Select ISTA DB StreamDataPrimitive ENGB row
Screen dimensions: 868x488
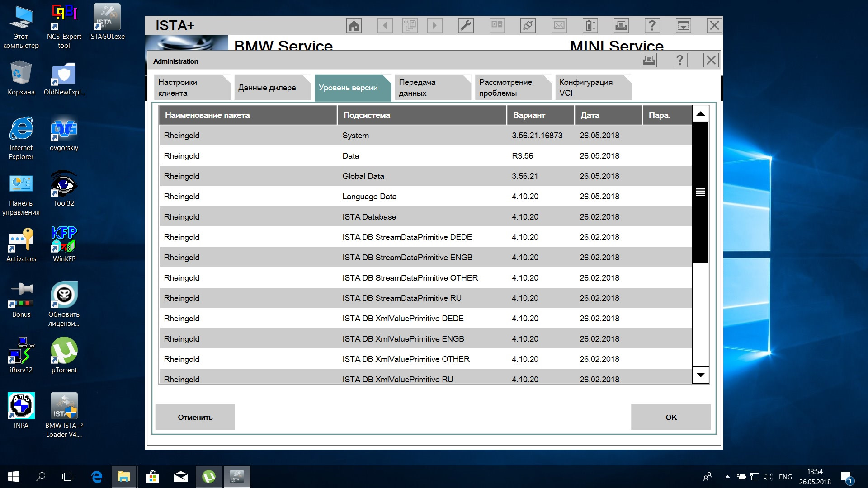coord(425,258)
